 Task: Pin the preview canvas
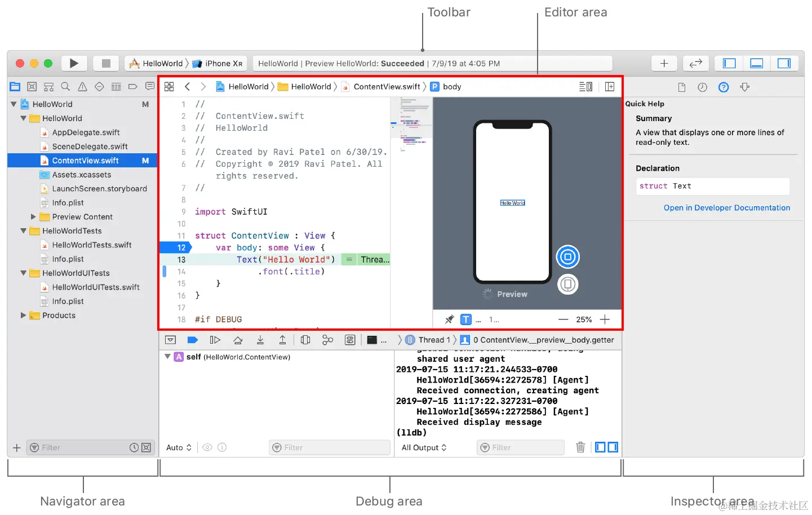pos(449,319)
